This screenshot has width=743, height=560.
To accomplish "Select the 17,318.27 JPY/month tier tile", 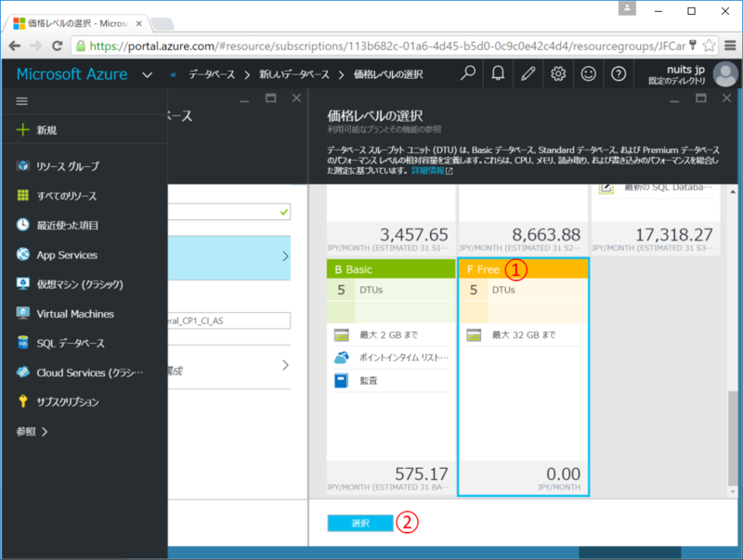I will (656, 220).
